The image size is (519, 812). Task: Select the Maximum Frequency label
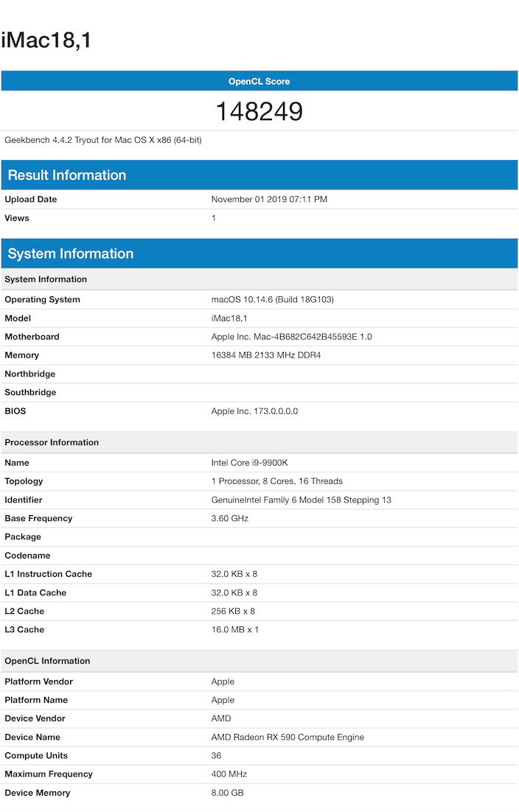click(49, 774)
